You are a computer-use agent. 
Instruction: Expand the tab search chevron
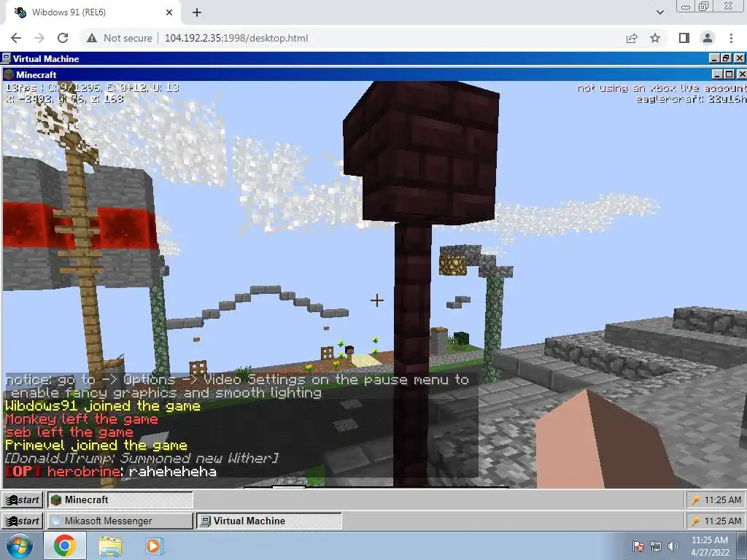[659, 12]
